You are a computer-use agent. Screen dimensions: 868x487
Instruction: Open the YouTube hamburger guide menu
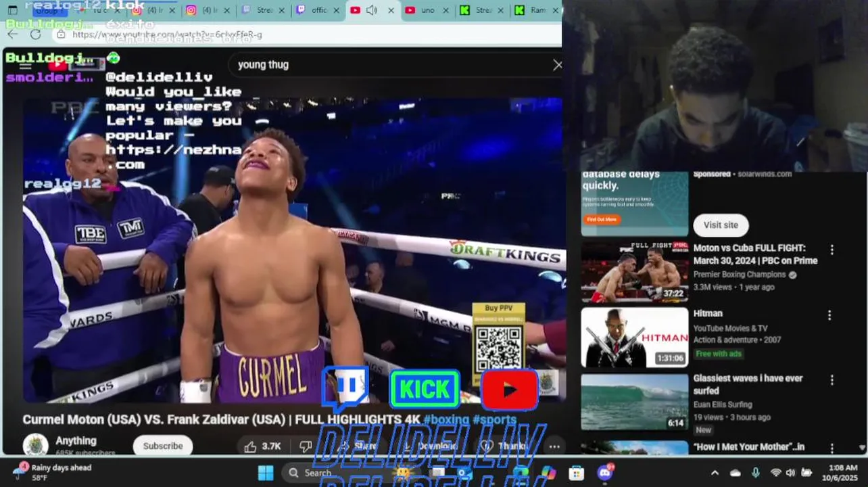(26, 65)
